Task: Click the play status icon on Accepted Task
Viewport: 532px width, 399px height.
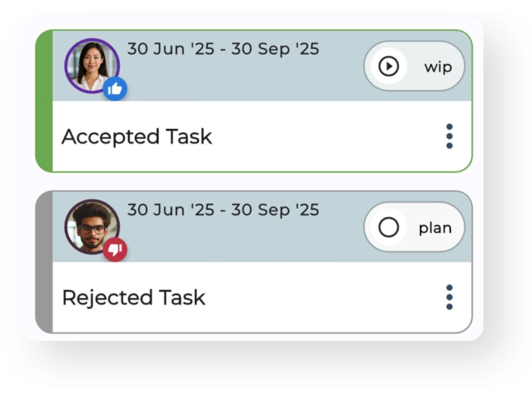Action: click(388, 66)
